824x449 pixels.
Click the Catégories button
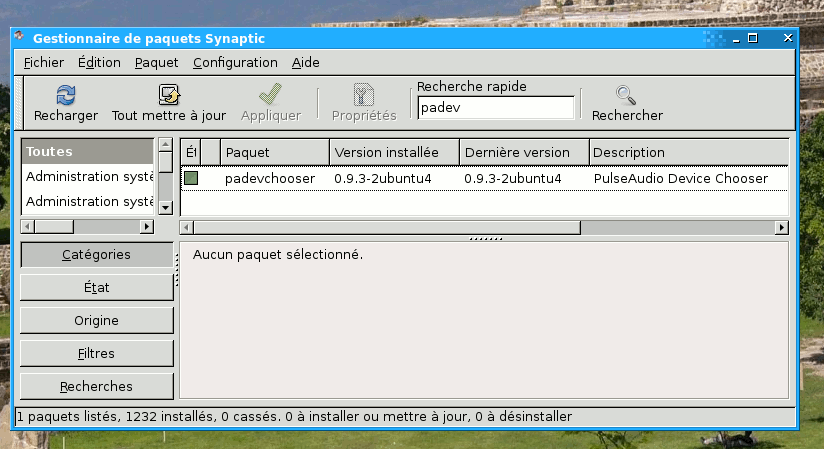click(x=97, y=255)
